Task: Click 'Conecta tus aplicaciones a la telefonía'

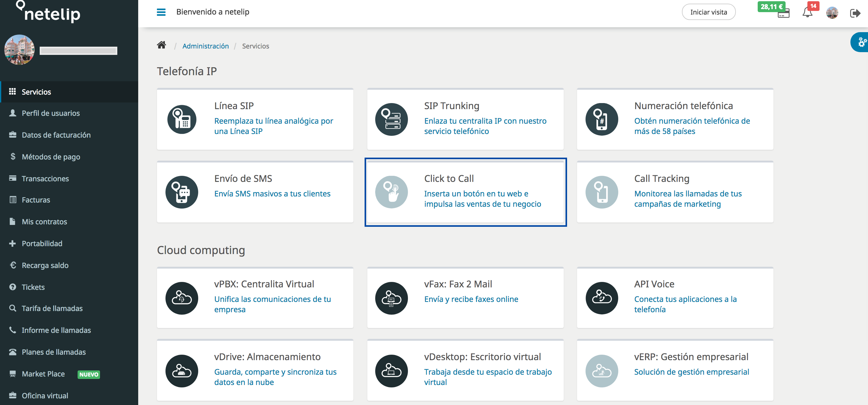Action: (x=685, y=304)
